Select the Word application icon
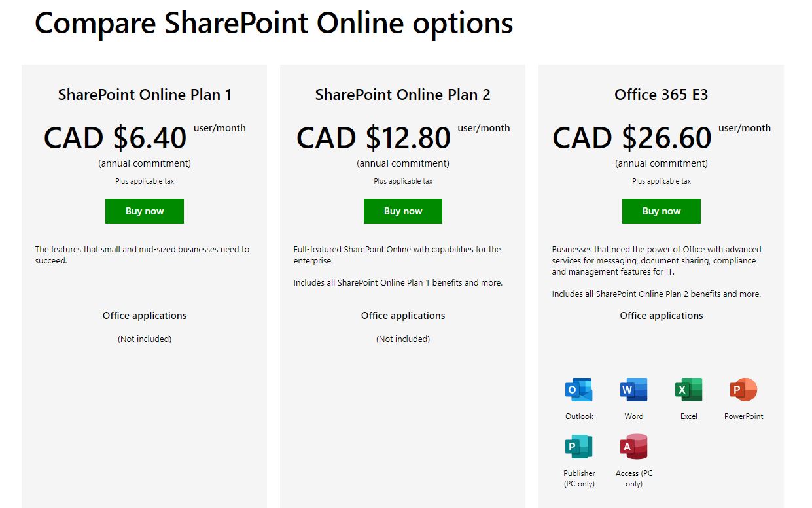This screenshot has height=508, width=812. coord(633,390)
